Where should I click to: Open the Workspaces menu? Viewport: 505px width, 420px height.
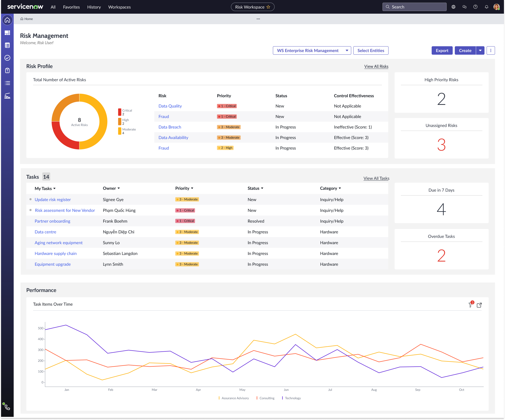(119, 7)
